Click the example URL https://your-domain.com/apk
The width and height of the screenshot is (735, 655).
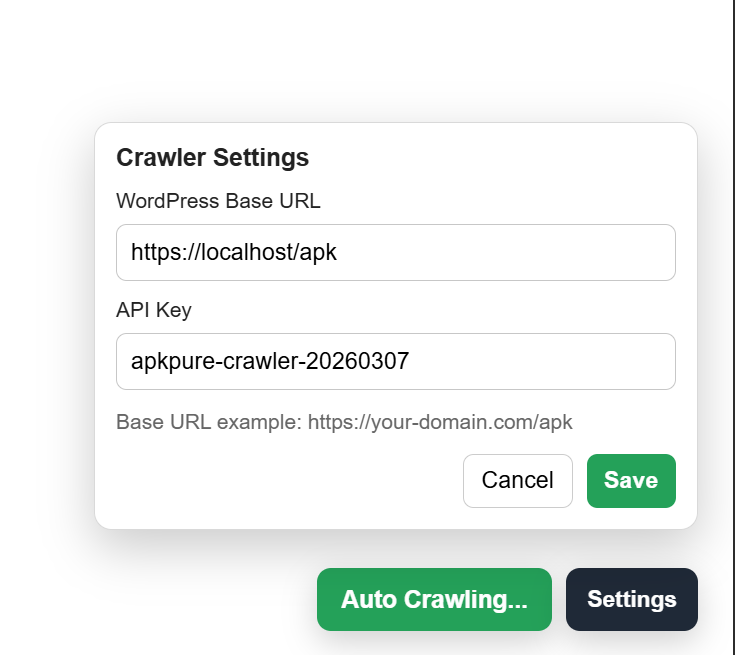(440, 422)
